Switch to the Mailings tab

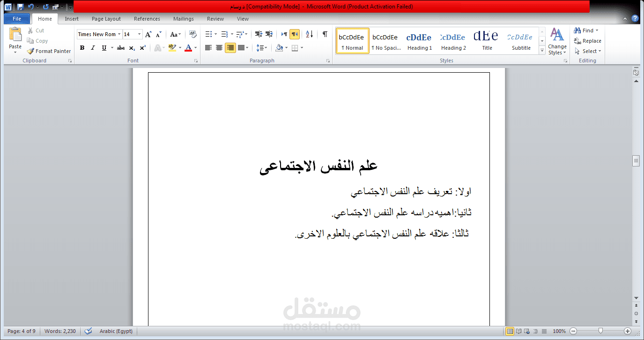(184, 19)
